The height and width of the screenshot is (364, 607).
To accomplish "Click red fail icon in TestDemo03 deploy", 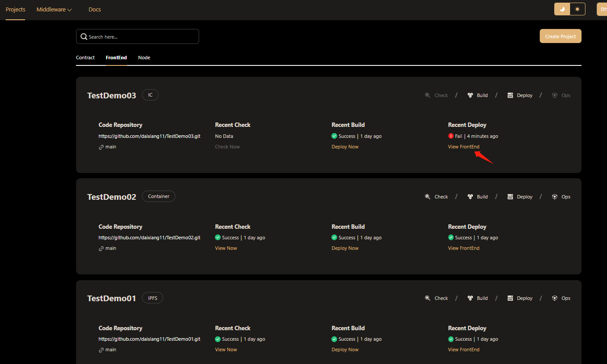I will coord(451,136).
